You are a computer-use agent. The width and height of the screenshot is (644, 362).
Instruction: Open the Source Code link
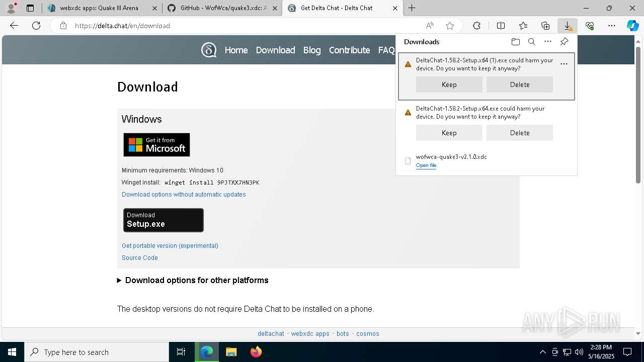click(140, 258)
